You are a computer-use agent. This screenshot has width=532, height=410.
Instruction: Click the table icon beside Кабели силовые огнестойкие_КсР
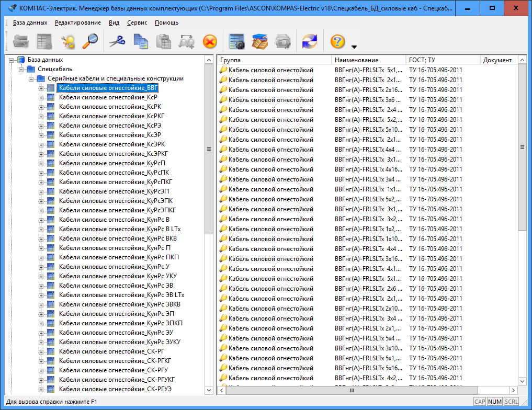51,97
